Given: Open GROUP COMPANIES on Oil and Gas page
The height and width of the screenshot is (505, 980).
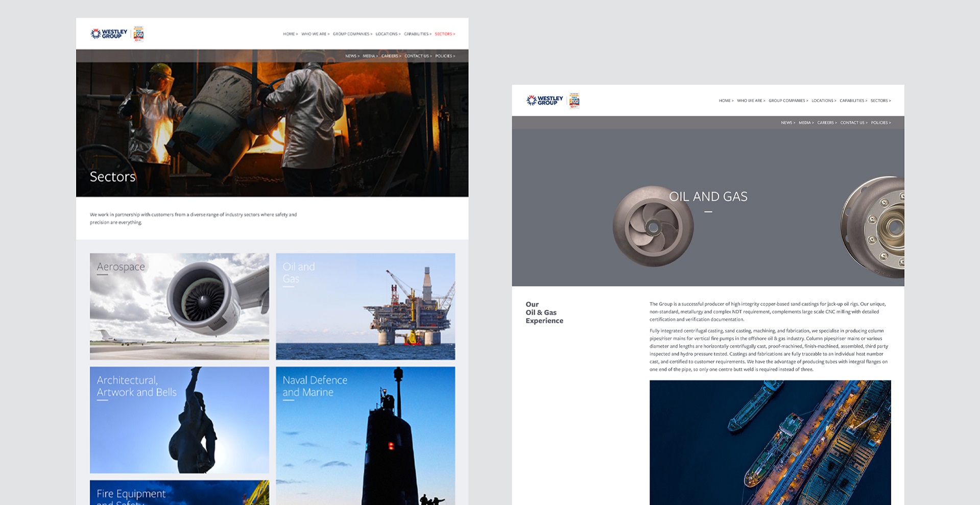Looking at the screenshot, I should (x=788, y=101).
